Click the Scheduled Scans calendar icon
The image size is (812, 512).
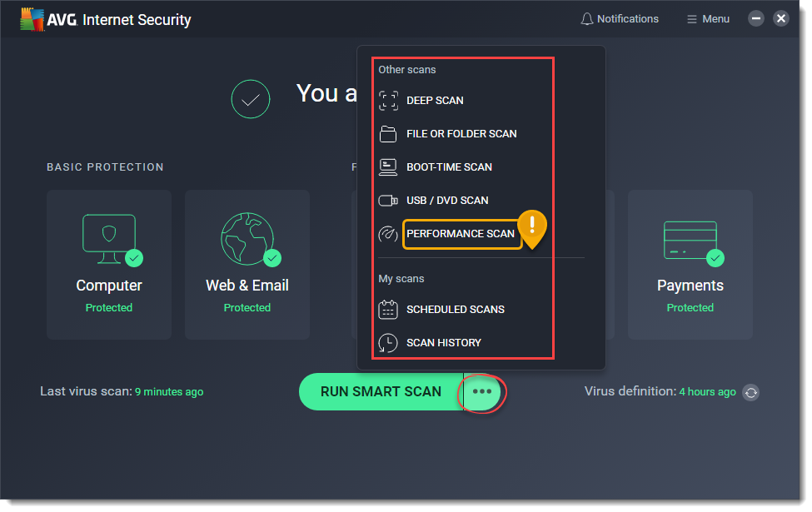pyautogui.click(x=388, y=309)
